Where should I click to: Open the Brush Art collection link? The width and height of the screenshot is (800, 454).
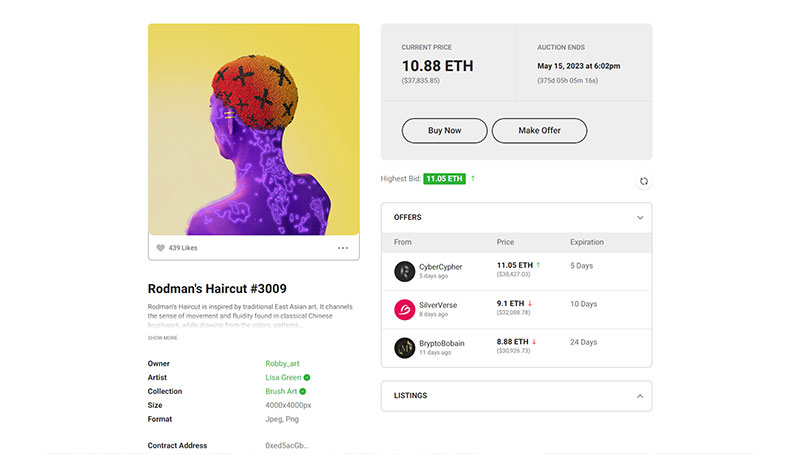(281, 391)
